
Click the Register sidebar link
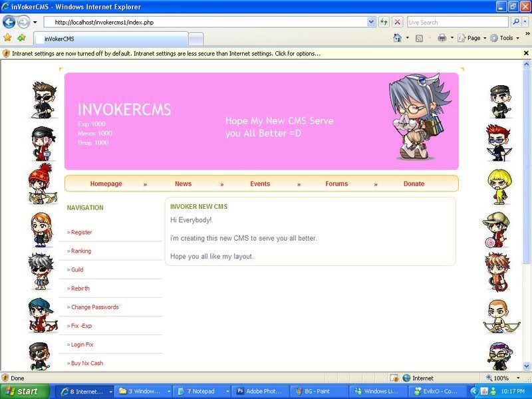[80, 232]
